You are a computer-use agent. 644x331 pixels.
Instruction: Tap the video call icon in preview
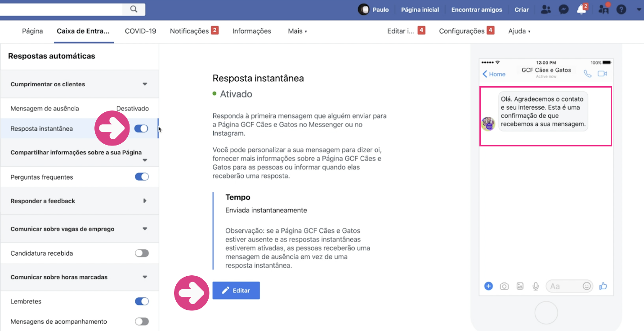tap(602, 74)
